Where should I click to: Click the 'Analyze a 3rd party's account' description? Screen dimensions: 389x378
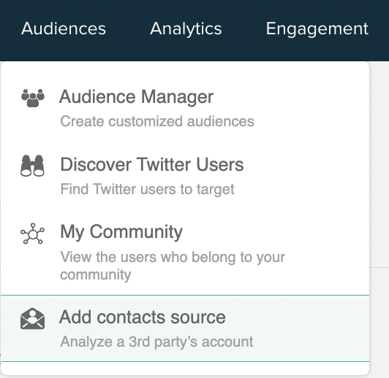(x=157, y=342)
